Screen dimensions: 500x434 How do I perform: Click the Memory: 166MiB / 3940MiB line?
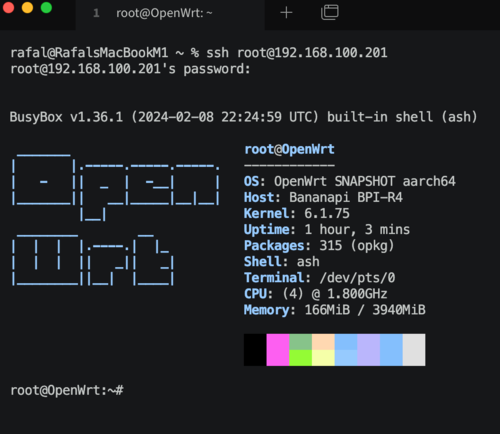tap(335, 310)
